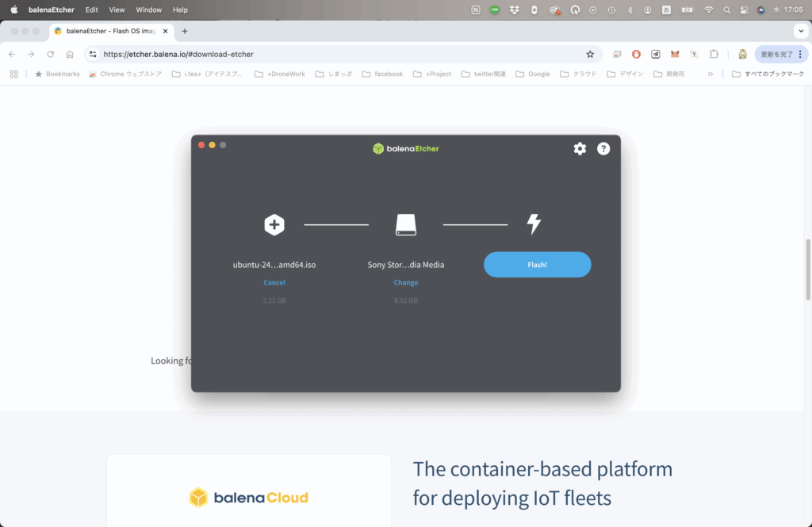812x527 pixels.
Task: Expand the Google bookmark folder
Action: (x=533, y=74)
